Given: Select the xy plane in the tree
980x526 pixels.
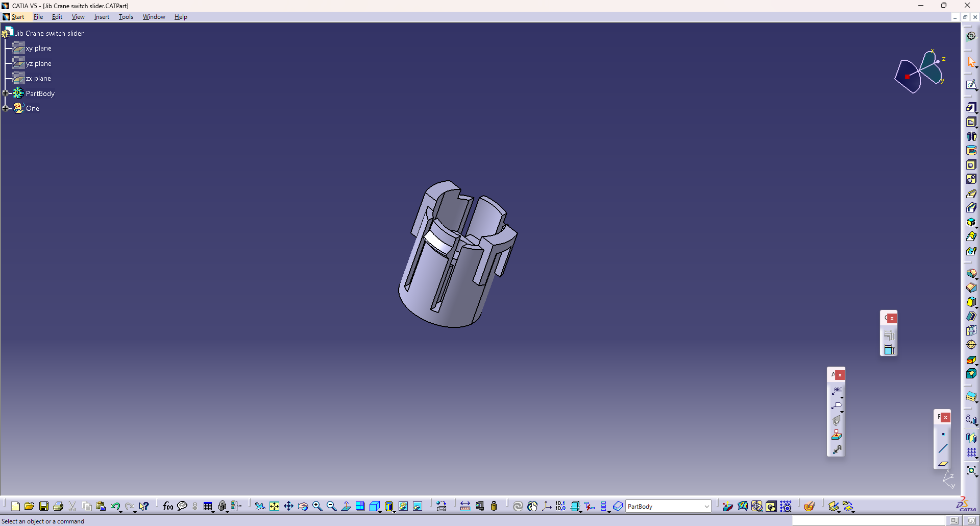Looking at the screenshot, I should [38, 49].
